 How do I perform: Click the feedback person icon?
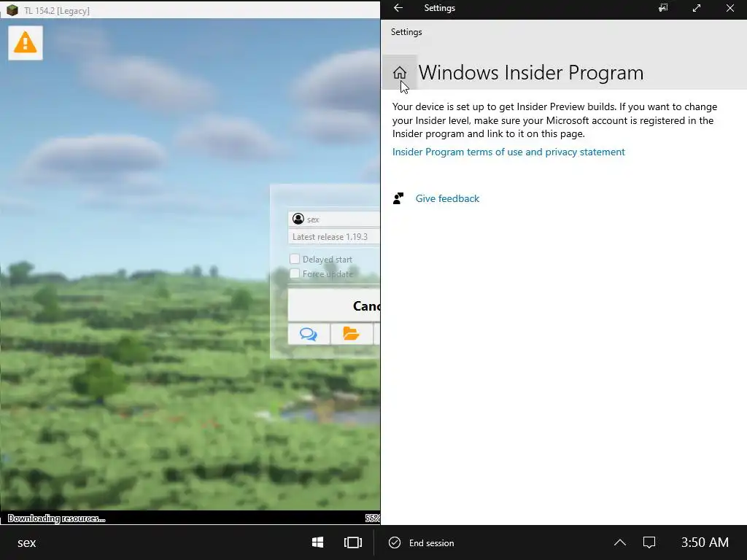point(398,198)
